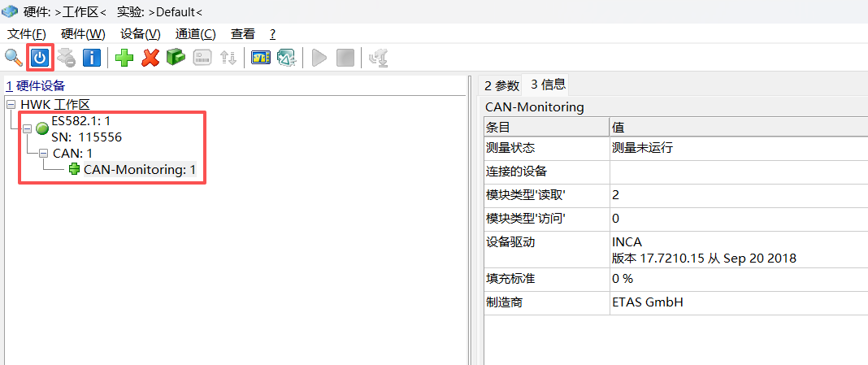Open the 查看 menu

point(243,34)
